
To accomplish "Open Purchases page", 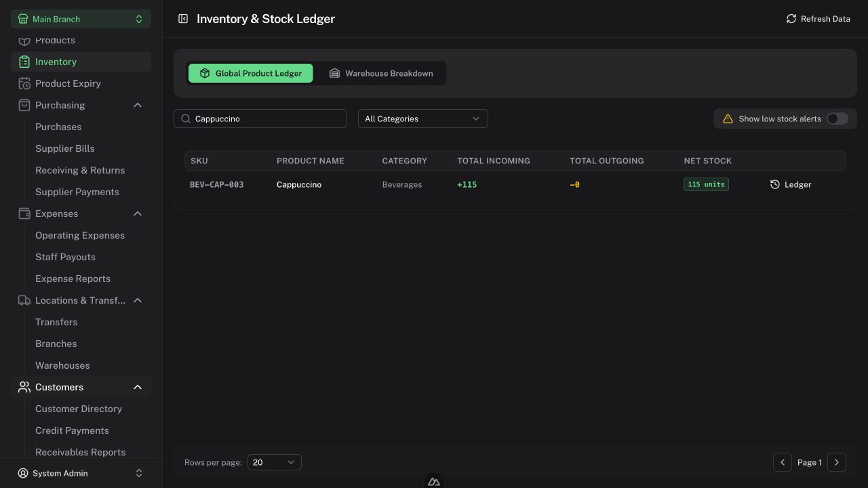I will click(58, 127).
